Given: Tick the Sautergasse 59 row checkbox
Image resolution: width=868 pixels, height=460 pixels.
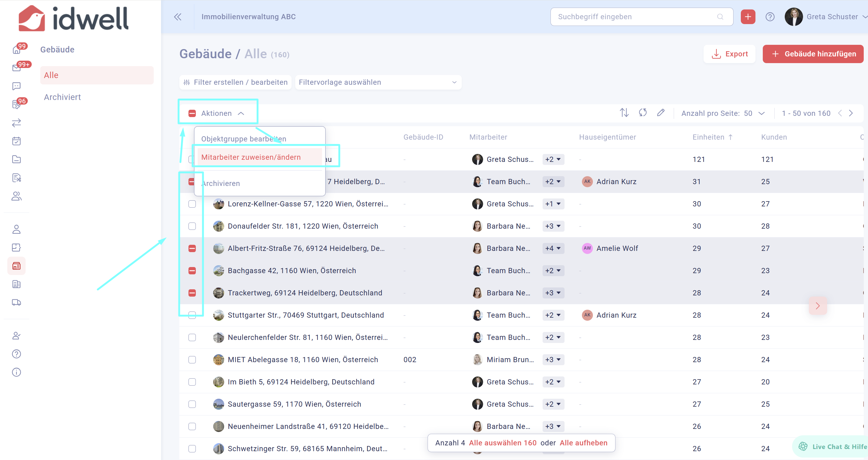Looking at the screenshot, I should coord(192,404).
